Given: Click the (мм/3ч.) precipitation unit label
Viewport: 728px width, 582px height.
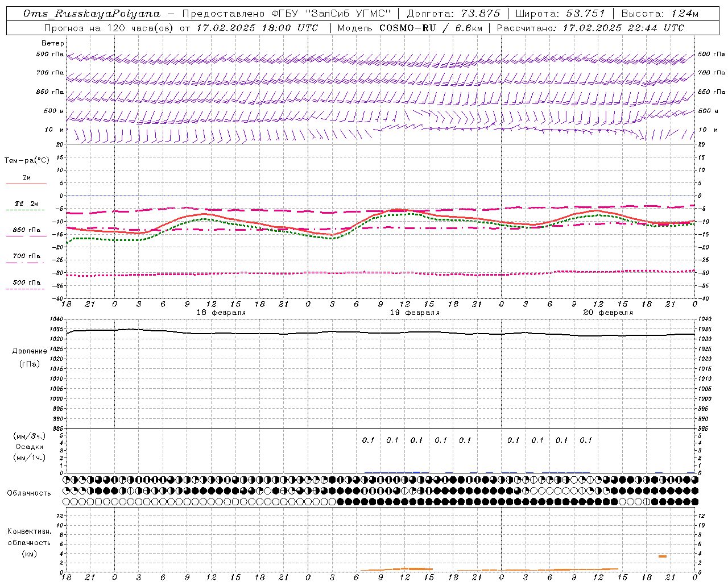Looking at the screenshot, I should [x=30, y=436].
